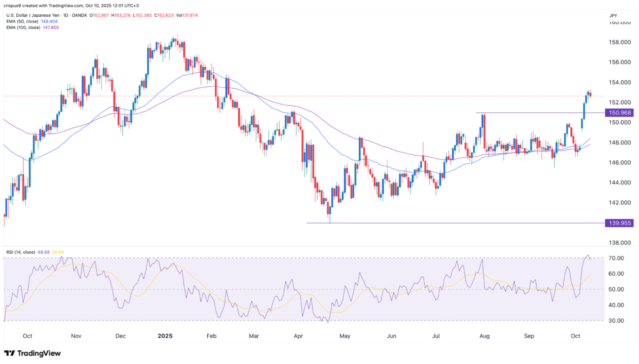This screenshot has width=639, height=364.
Task: Click the 70.00 level on RSI axis
Action: [x=616, y=258]
